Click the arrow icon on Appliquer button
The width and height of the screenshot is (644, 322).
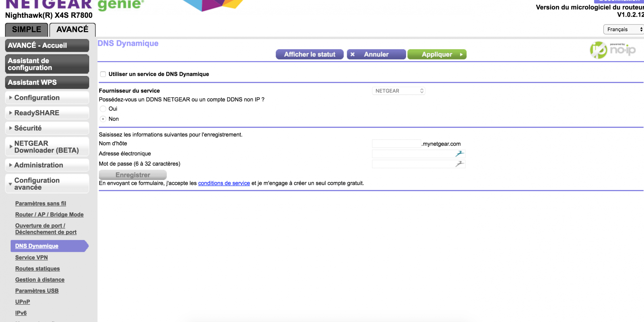(x=461, y=54)
